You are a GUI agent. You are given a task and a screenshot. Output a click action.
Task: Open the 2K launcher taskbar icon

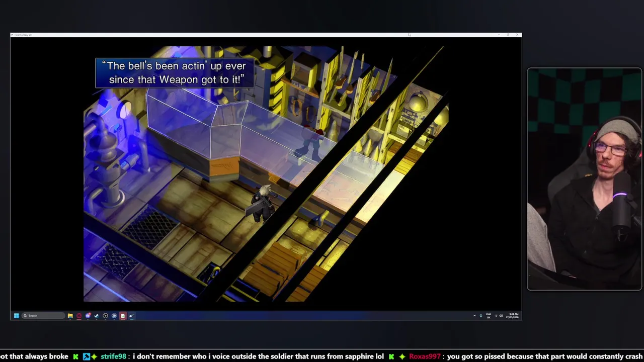(114, 316)
